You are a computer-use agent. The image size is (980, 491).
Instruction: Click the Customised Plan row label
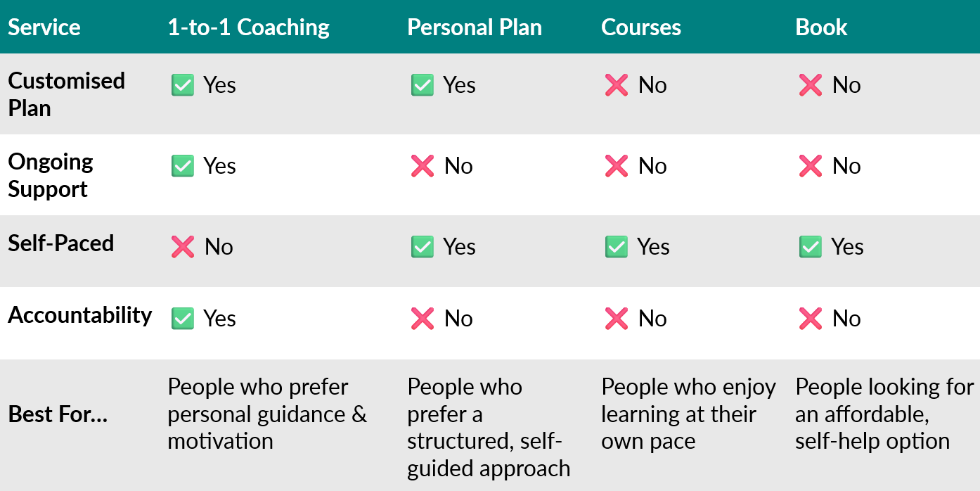[x=66, y=94]
